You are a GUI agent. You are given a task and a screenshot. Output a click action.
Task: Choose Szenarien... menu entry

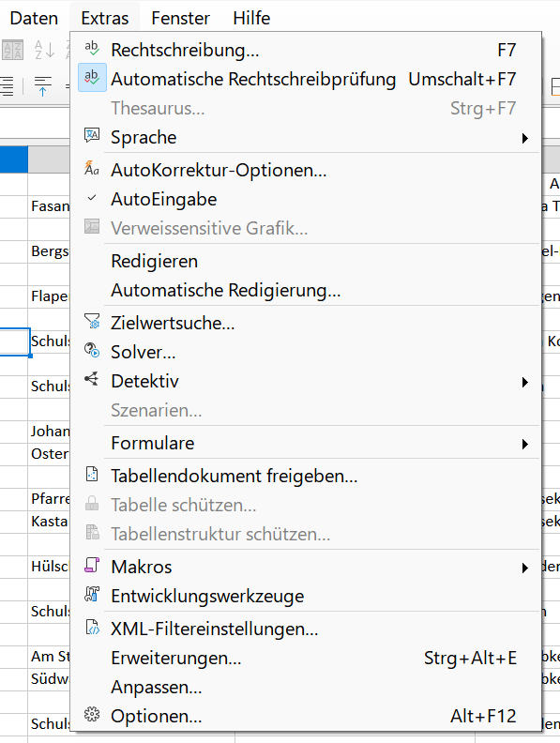tap(306, 410)
